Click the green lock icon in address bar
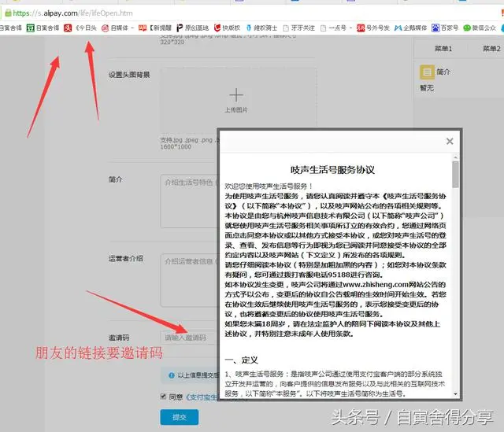 8,13
